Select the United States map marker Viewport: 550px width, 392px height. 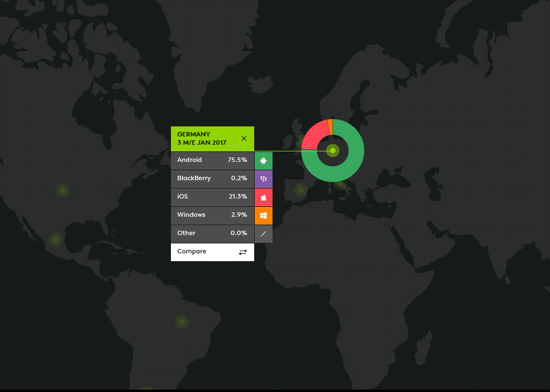(62, 190)
